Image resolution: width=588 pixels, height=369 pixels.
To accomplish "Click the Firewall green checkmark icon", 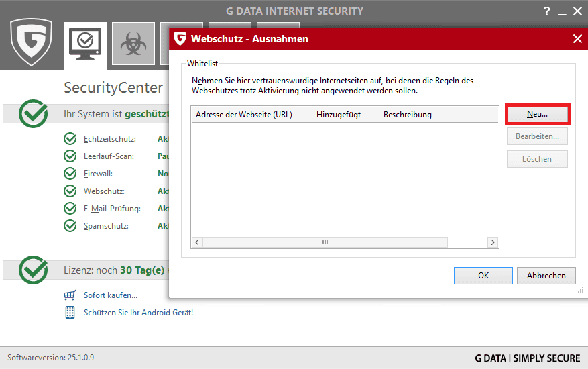I will pyautogui.click(x=70, y=174).
